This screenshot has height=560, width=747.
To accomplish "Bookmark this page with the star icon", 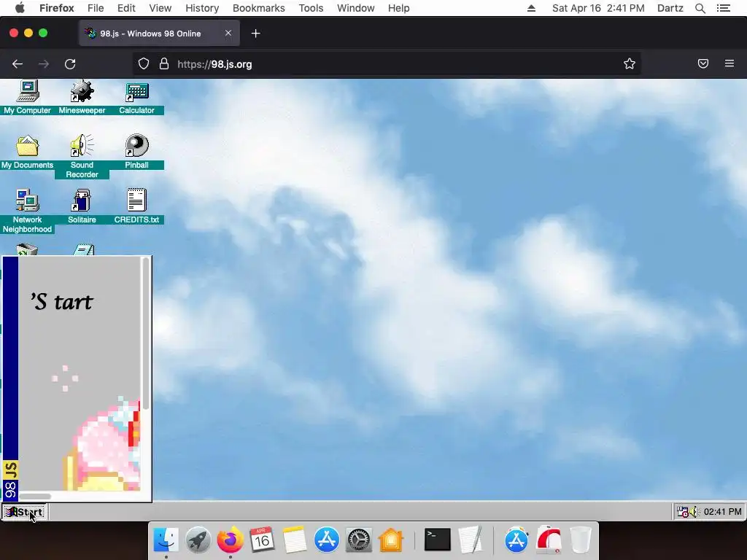I will tap(630, 64).
